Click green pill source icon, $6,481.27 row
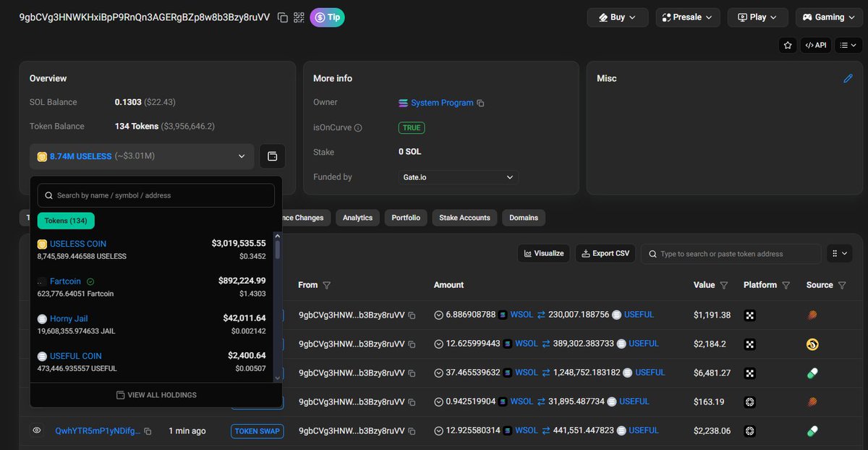868x450 pixels. 812,373
